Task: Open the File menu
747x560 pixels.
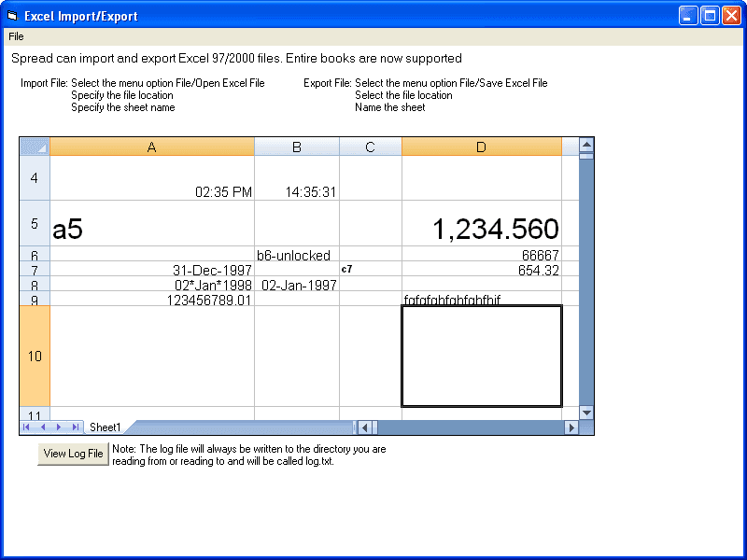Action: 16,36
